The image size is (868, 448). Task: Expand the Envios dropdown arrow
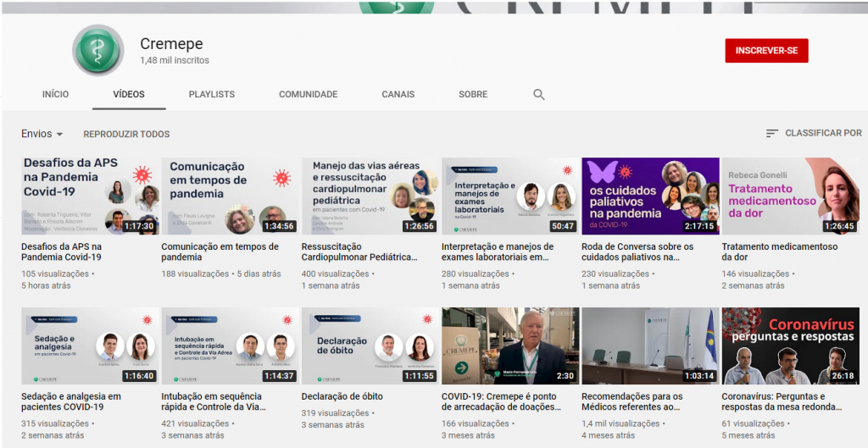(59, 135)
